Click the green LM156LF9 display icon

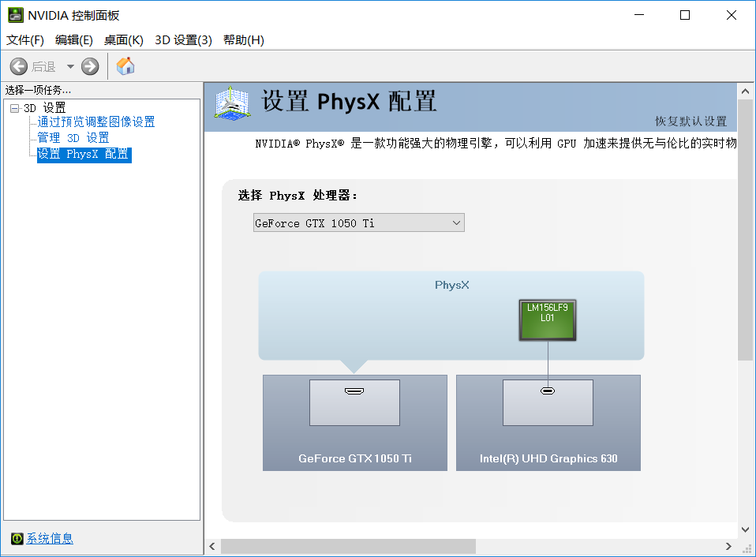548,320
